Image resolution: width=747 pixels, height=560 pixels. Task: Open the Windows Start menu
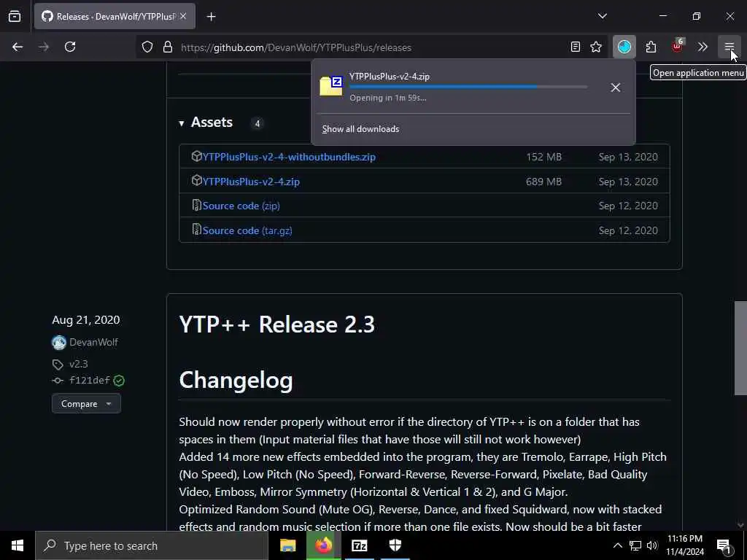point(18,545)
